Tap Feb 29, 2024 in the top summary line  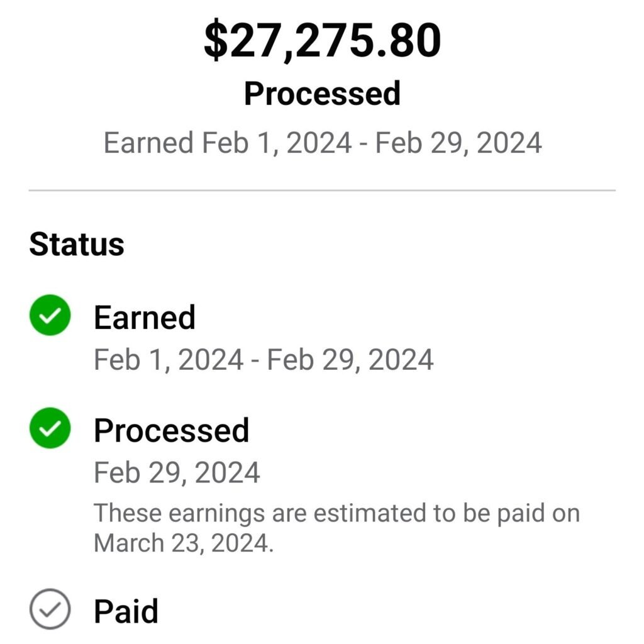tap(458, 143)
